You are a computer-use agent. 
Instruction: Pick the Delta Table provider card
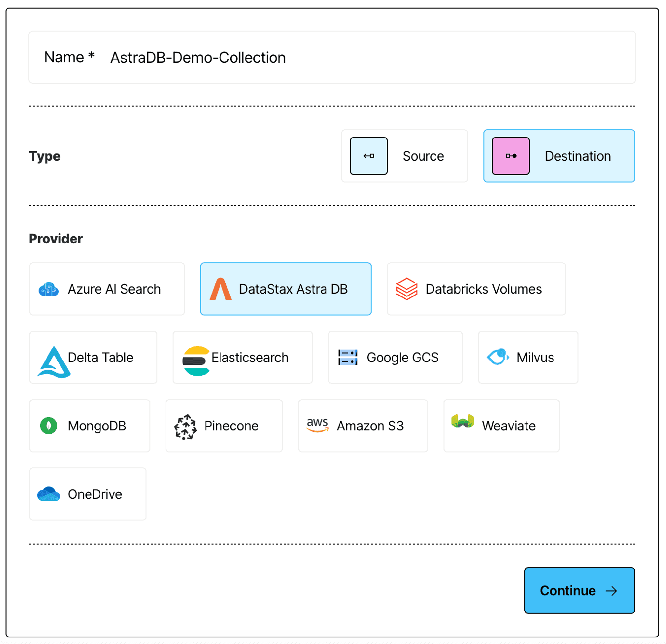click(x=93, y=357)
